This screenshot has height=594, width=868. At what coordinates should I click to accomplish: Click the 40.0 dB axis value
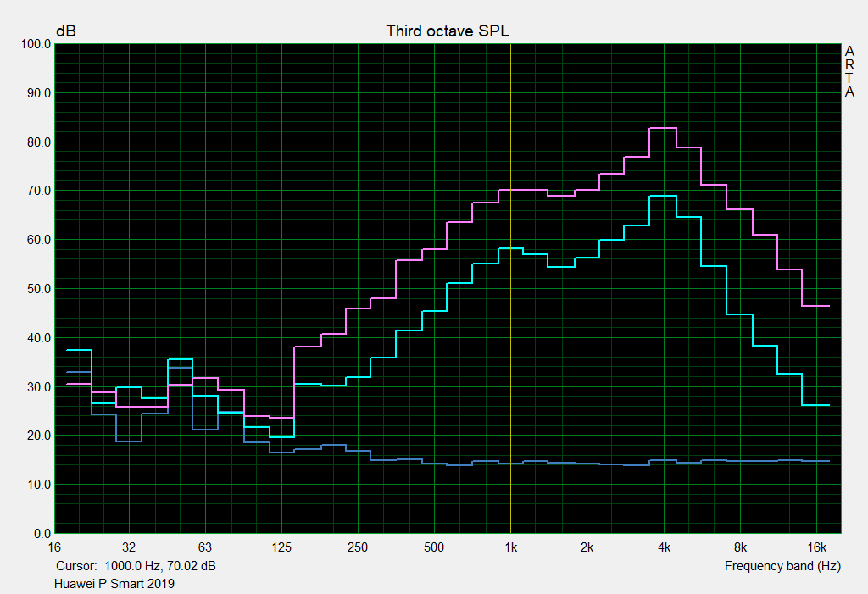pos(39,338)
